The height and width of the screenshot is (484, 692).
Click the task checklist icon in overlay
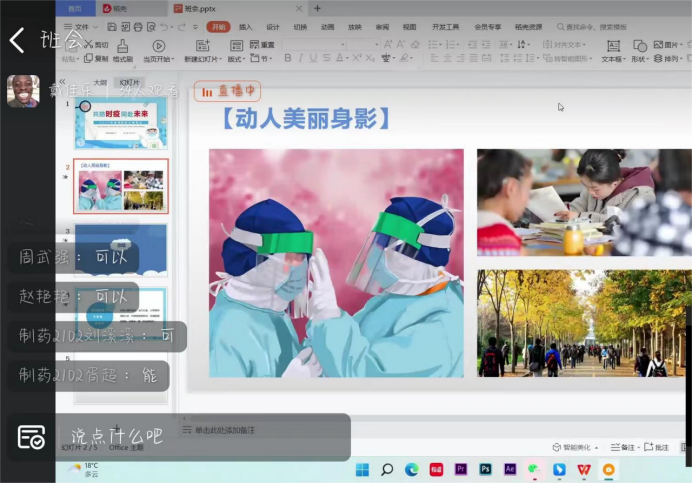(x=31, y=437)
